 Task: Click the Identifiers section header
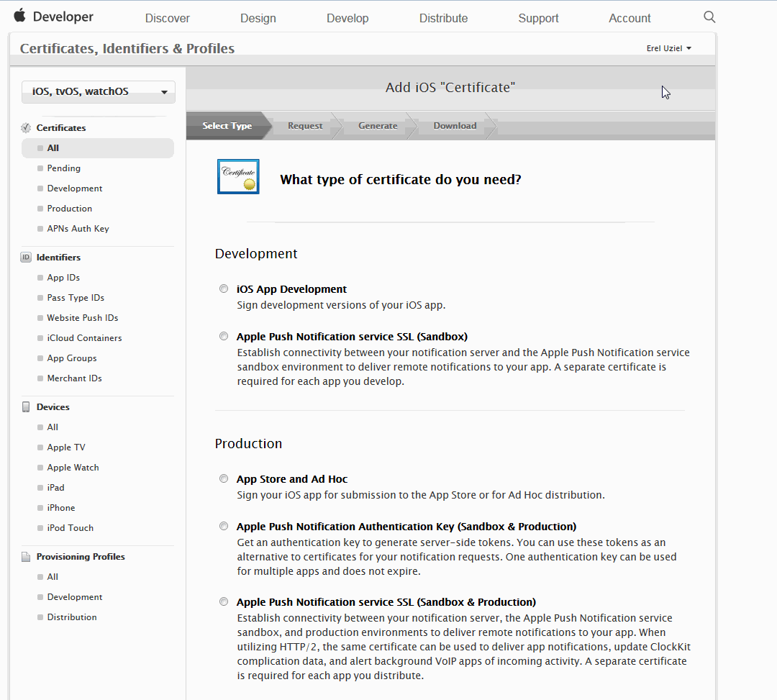click(x=58, y=258)
